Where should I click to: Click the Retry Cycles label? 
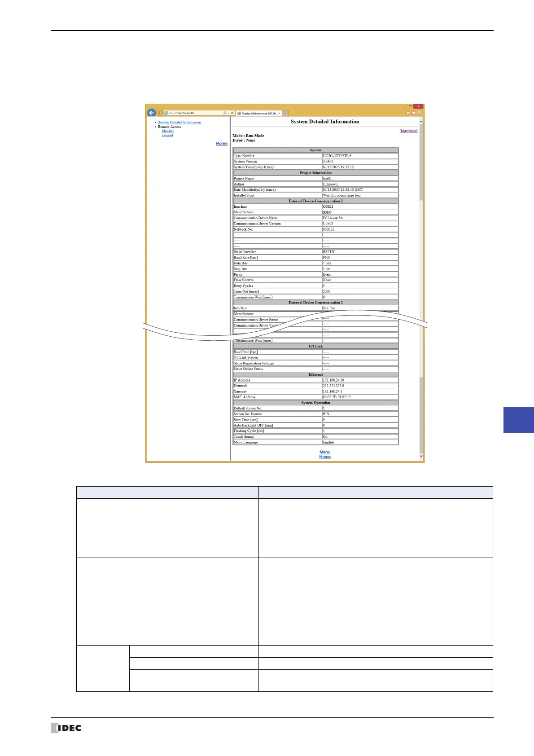(x=243, y=286)
